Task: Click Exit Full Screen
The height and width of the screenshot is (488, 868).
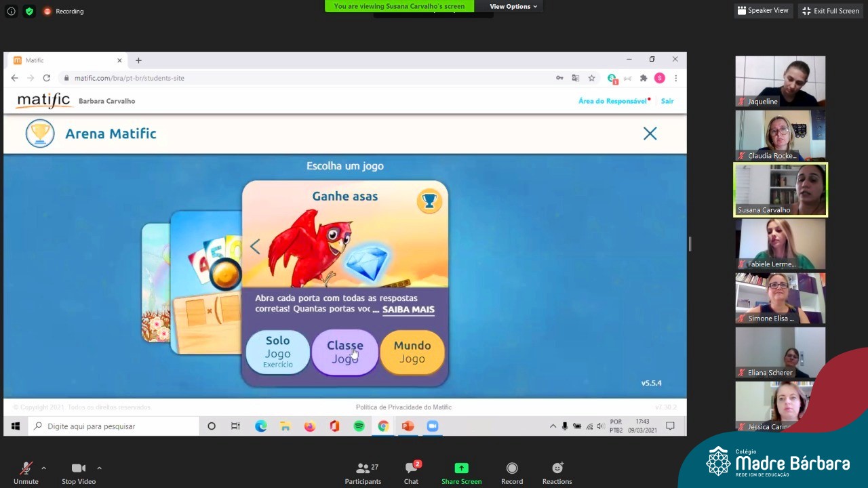Action: (830, 11)
